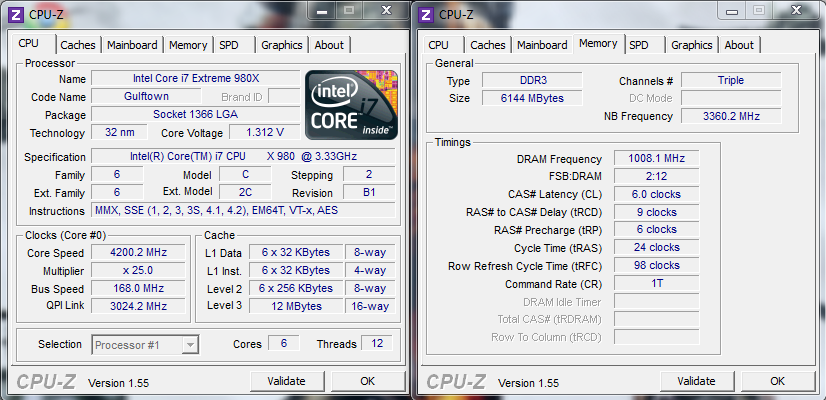Click the 16-way Level 3 associativity value

click(x=370, y=306)
